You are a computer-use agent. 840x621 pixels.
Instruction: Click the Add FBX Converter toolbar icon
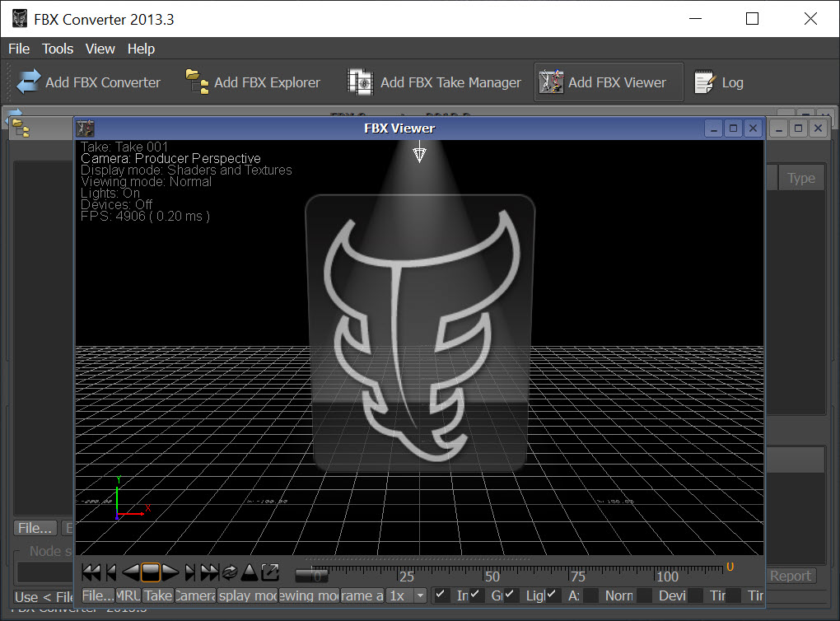pos(28,82)
